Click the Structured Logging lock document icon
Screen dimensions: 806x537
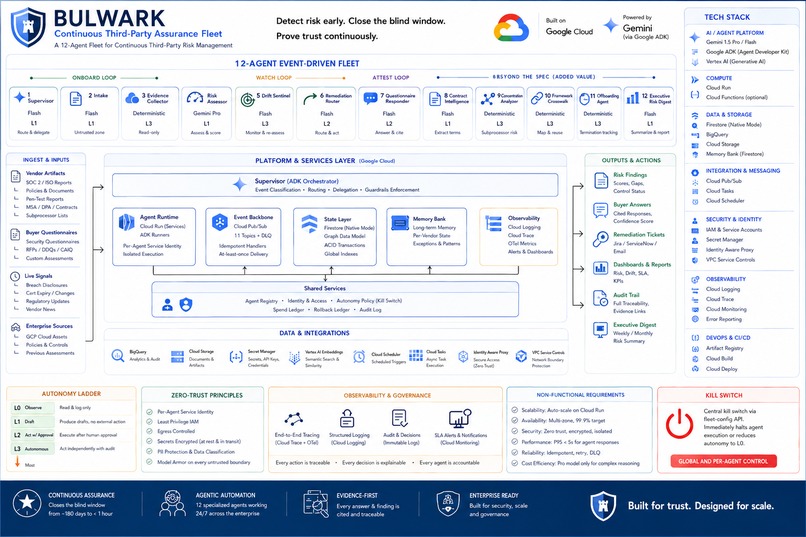347,418
